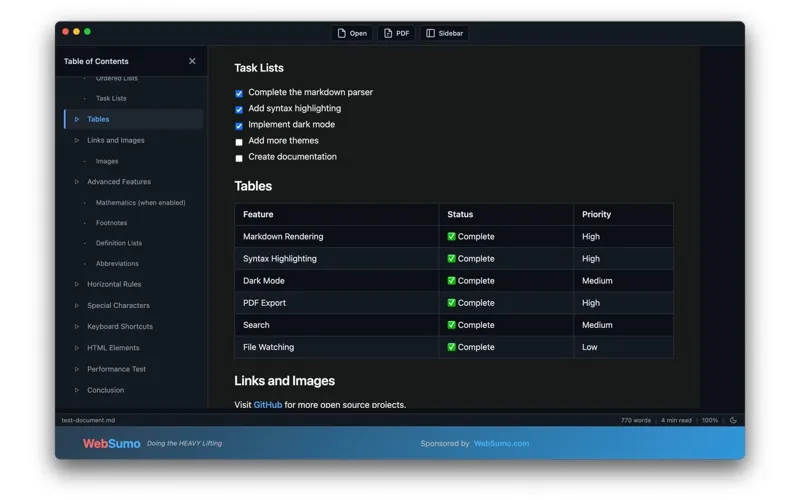Click the green macOS zoom window button
This screenshot has height=500, width=800.
87,32
